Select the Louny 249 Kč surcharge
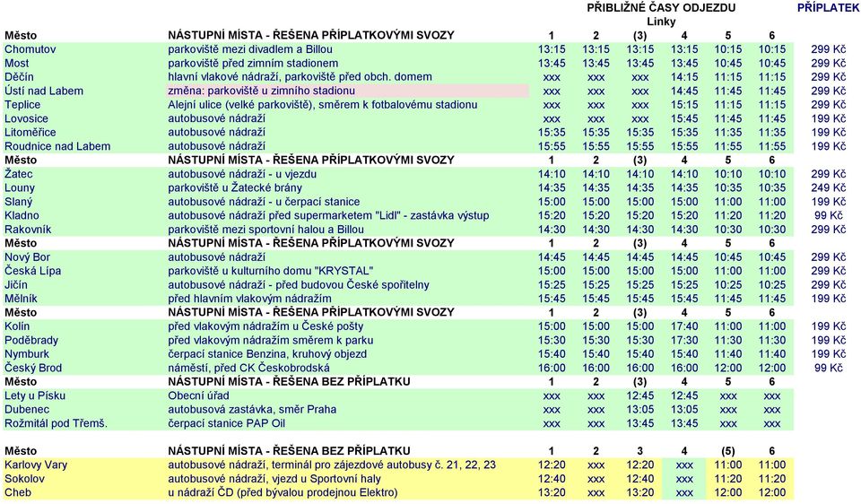 (x=828, y=187)
